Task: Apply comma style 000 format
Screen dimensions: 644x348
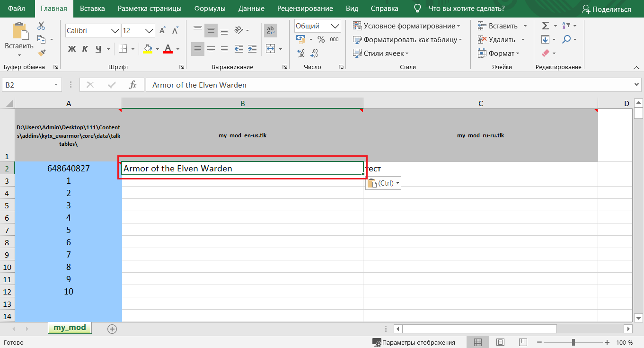Action: click(x=335, y=39)
